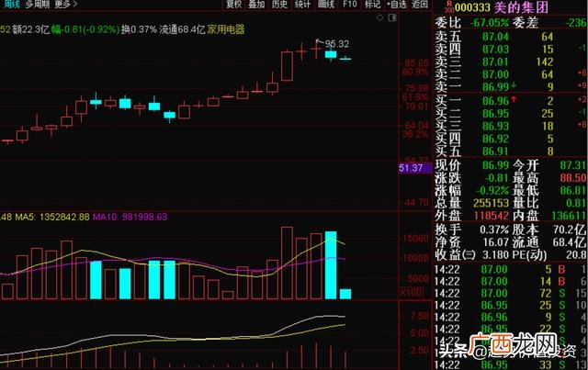The width and height of the screenshot is (588, 370).
Task: Select the 画线 drawing tool
Action: click(326, 5)
